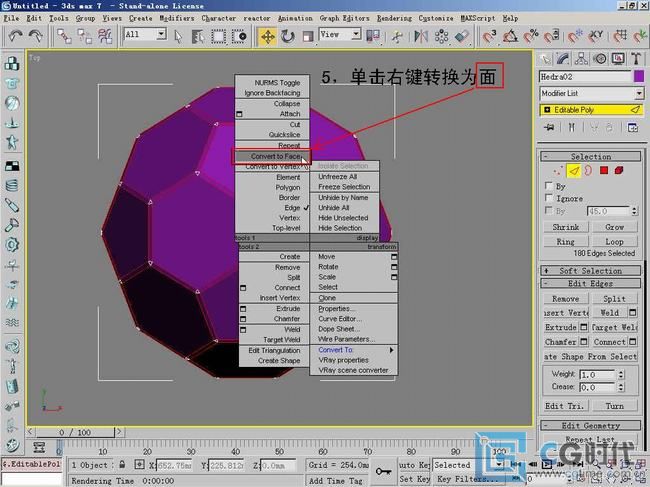650x487 pixels.
Task: Select Edge sub-object level icon
Action: pyautogui.click(x=574, y=171)
